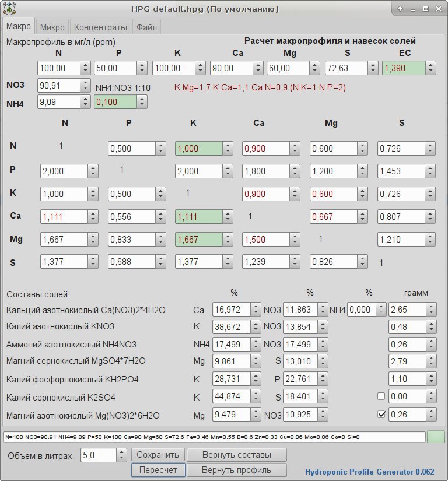448x481 pixels.
Task: Click the KH2PO4 P percent field 22,761
Action: point(301,379)
